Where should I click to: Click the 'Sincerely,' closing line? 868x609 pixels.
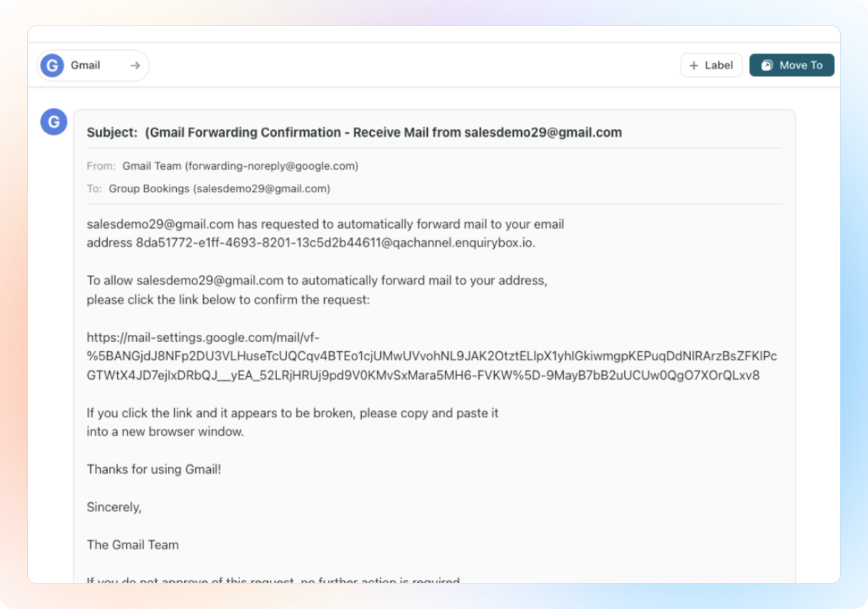click(x=114, y=507)
